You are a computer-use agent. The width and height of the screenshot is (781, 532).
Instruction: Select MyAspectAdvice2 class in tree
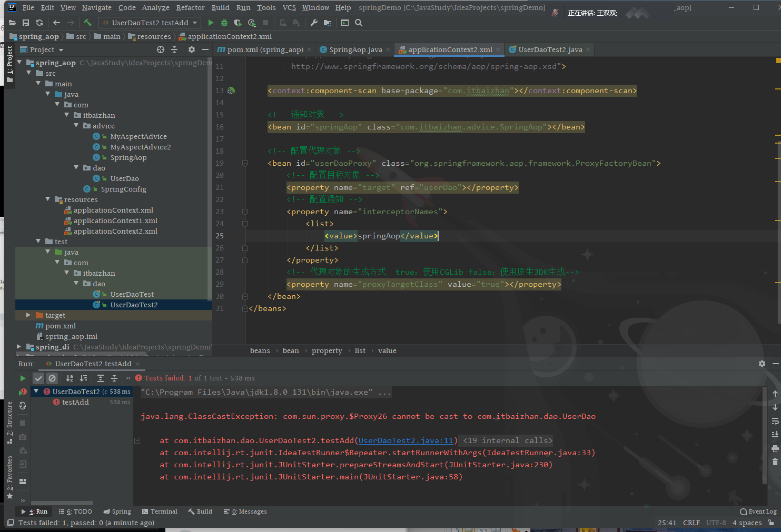point(140,147)
